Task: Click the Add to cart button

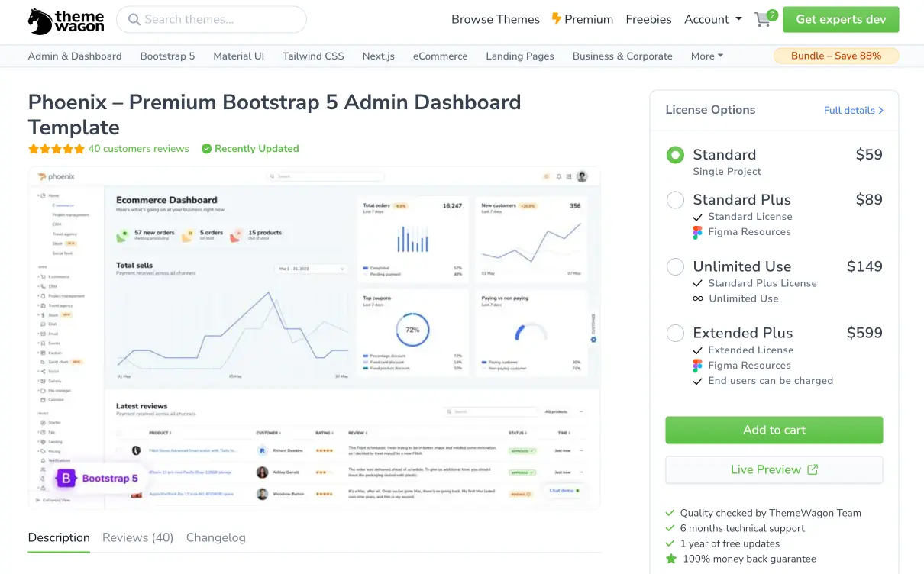Action: [774, 430]
